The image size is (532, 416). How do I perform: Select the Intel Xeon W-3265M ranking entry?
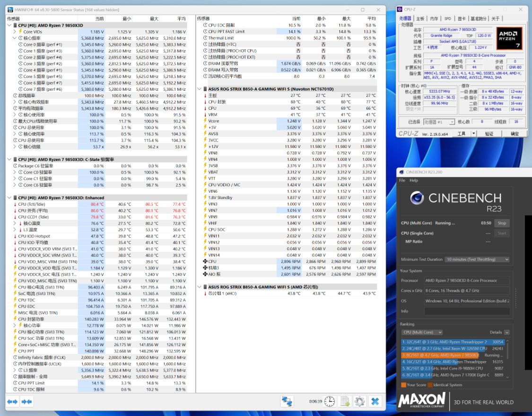(453, 348)
